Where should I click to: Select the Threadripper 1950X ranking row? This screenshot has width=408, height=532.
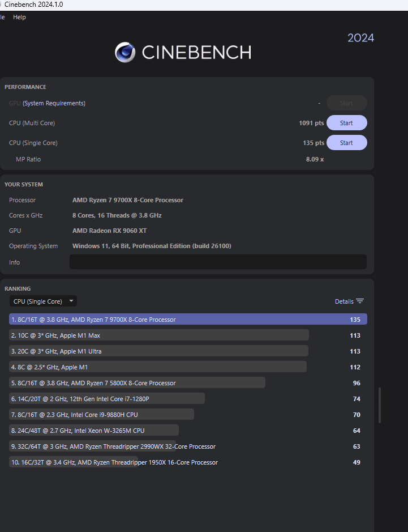point(188,462)
